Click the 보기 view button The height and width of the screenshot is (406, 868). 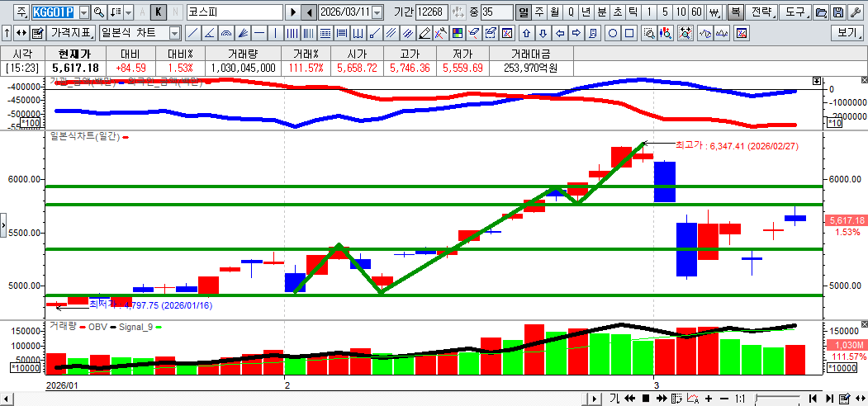coord(847,33)
